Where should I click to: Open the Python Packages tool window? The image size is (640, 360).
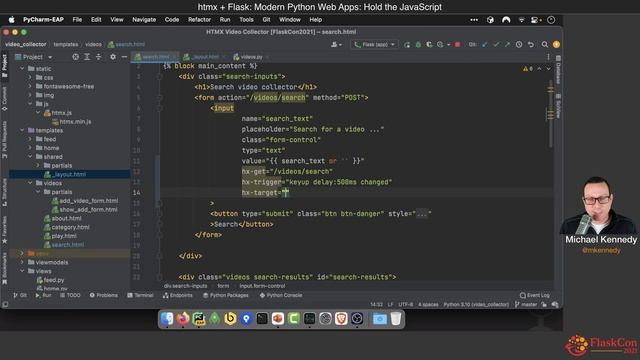pyautogui.click(x=226, y=295)
